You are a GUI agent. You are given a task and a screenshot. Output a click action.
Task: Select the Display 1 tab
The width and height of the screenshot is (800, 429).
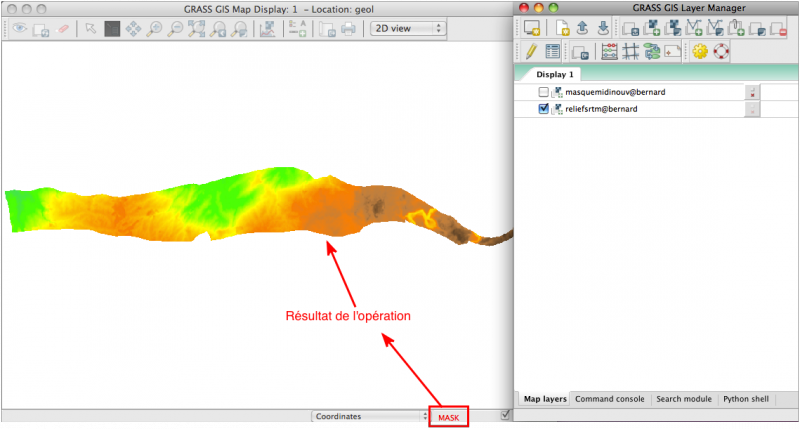[x=555, y=74]
